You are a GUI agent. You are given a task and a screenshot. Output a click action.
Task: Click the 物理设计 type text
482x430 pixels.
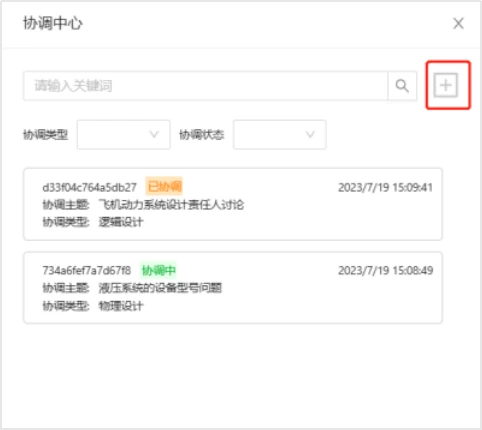tap(121, 306)
